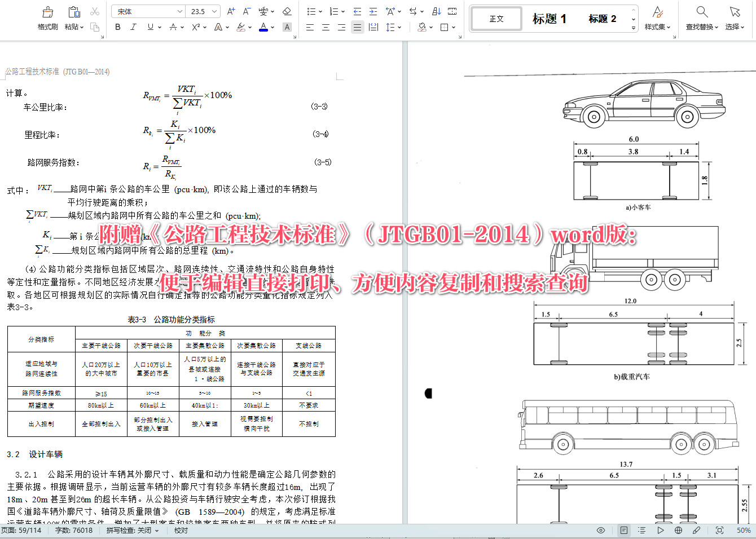Click the distributed alignment icon

click(373, 27)
